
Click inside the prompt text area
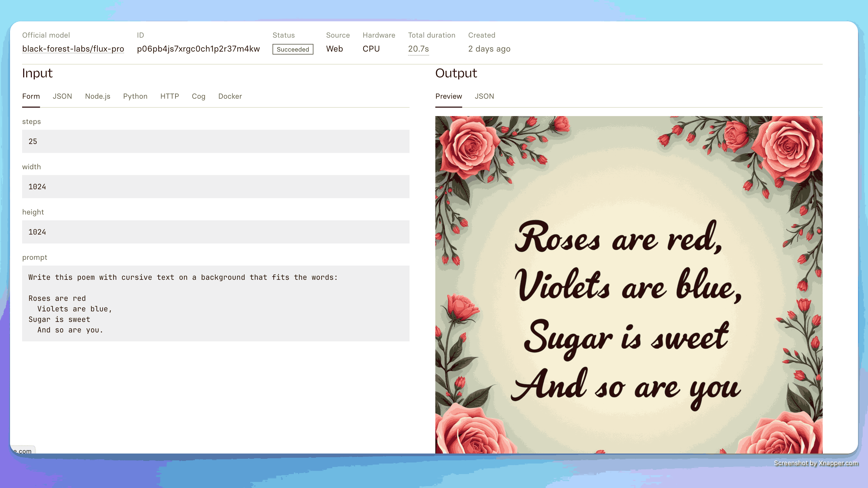216,303
